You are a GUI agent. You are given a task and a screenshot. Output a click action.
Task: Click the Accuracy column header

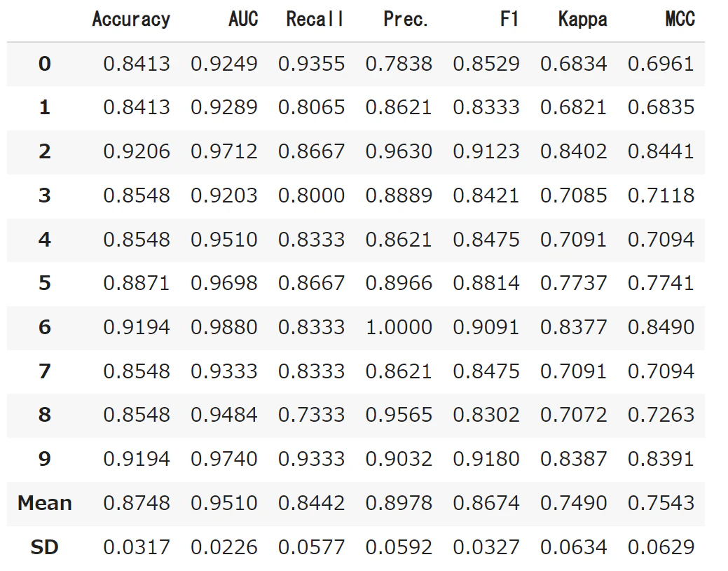tap(131, 20)
